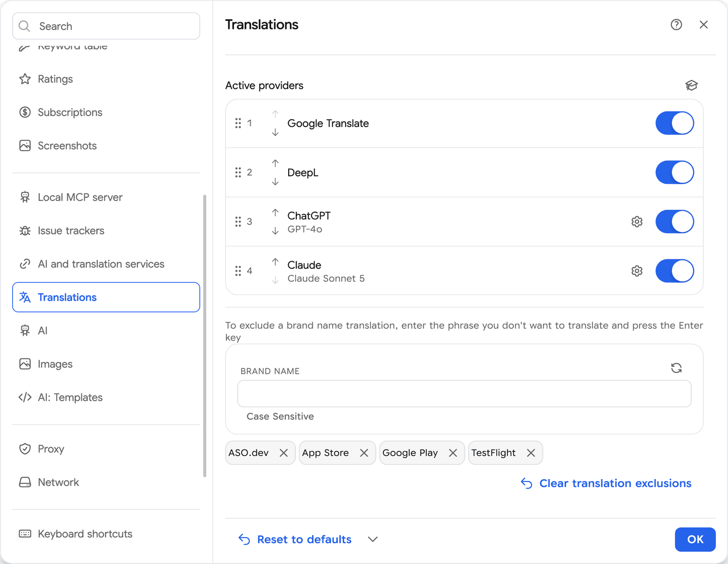The height and width of the screenshot is (564, 728).
Task: Open Keyboard shortcuts section
Action: click(x=106, y=534)
